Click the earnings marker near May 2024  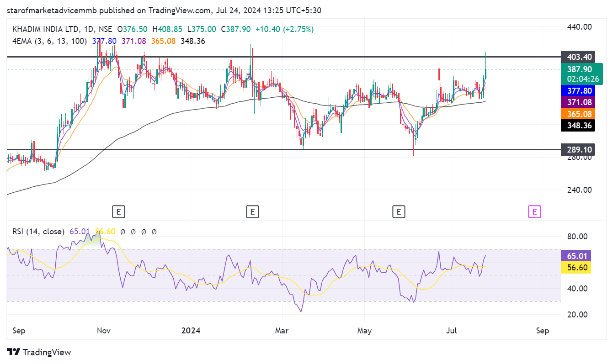(x=399, y=211)
